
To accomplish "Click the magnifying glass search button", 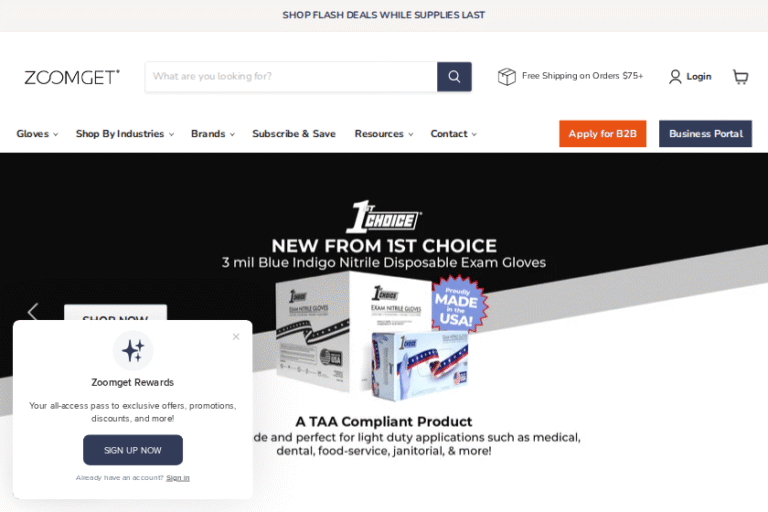I will point(454,76).
